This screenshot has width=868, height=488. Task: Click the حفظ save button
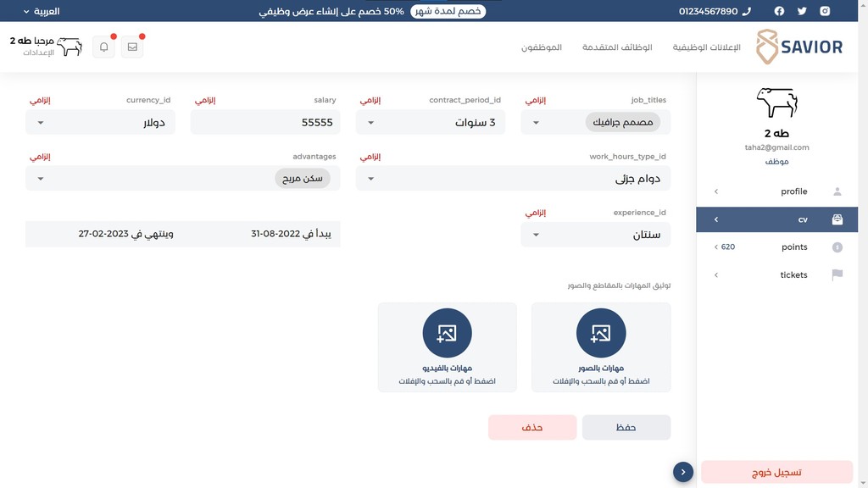click(x=626, y=427)
